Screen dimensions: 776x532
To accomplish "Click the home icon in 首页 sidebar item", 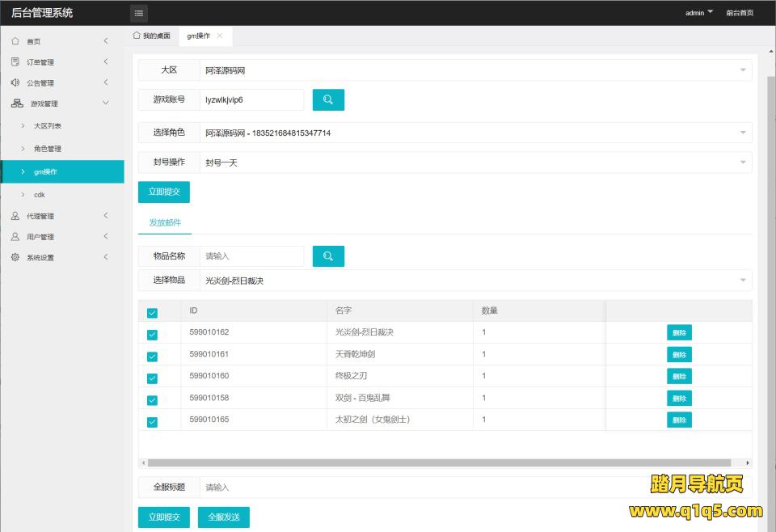I will click(x=15, y=41).
